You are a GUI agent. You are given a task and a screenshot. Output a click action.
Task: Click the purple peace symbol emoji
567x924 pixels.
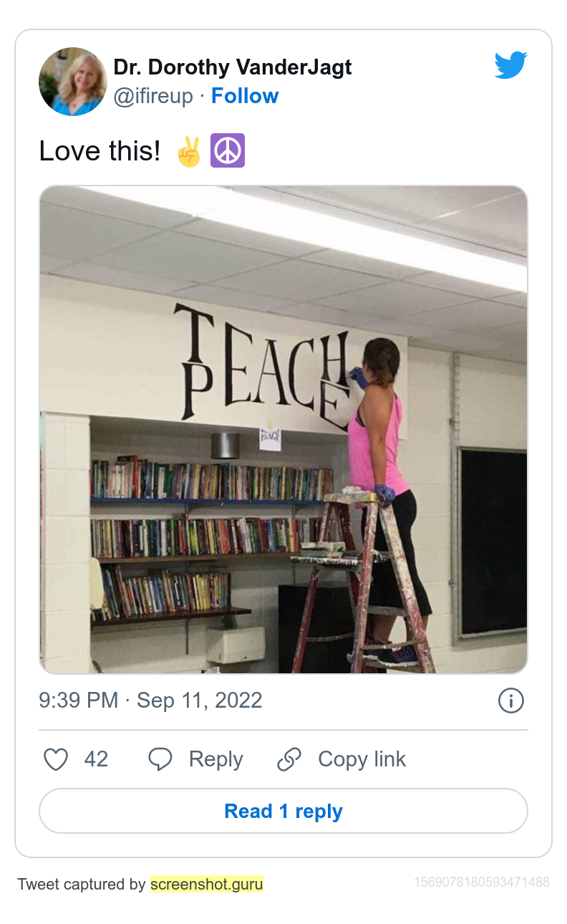coord(228,152)
